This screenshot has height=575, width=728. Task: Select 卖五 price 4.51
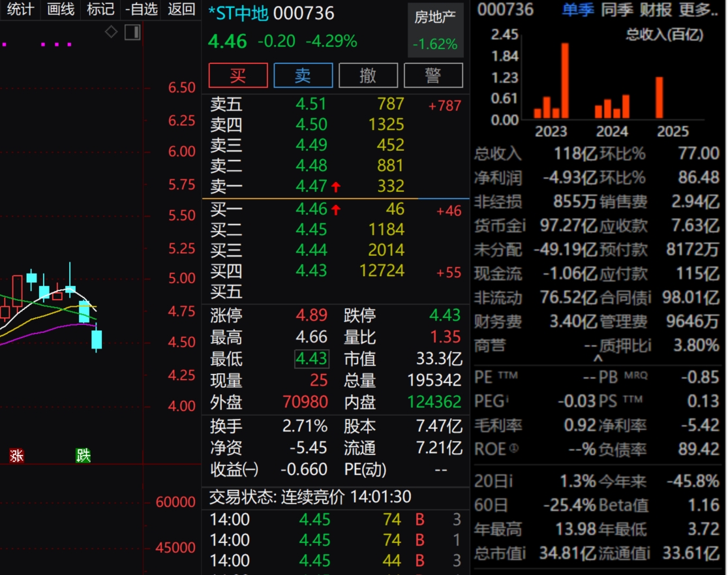click(x=312, y=104)
